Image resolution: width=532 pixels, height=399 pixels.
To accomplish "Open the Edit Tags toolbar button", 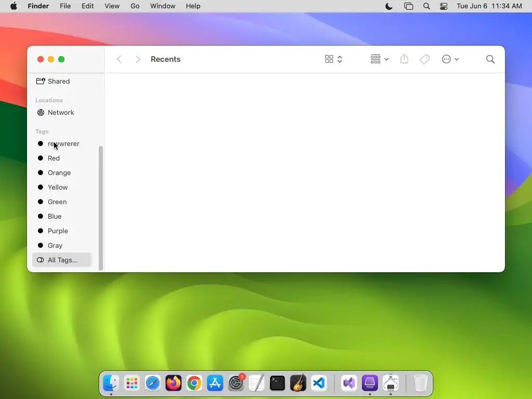I will pyautogui.click(x=424, y=59).
